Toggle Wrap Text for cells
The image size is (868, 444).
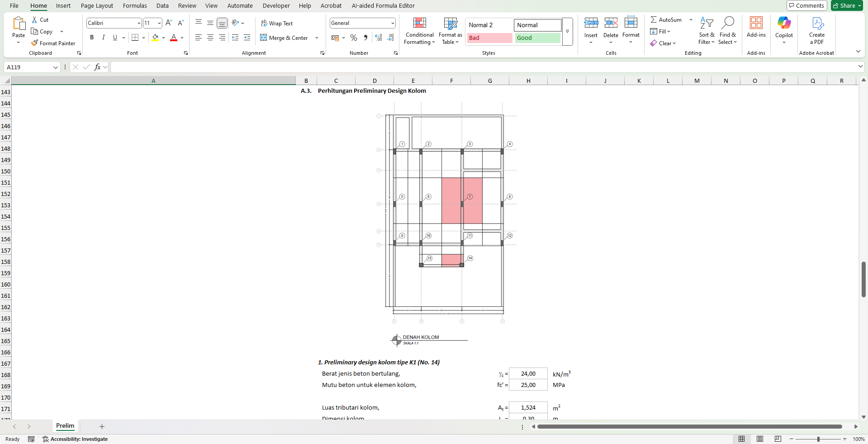(276, 23)
